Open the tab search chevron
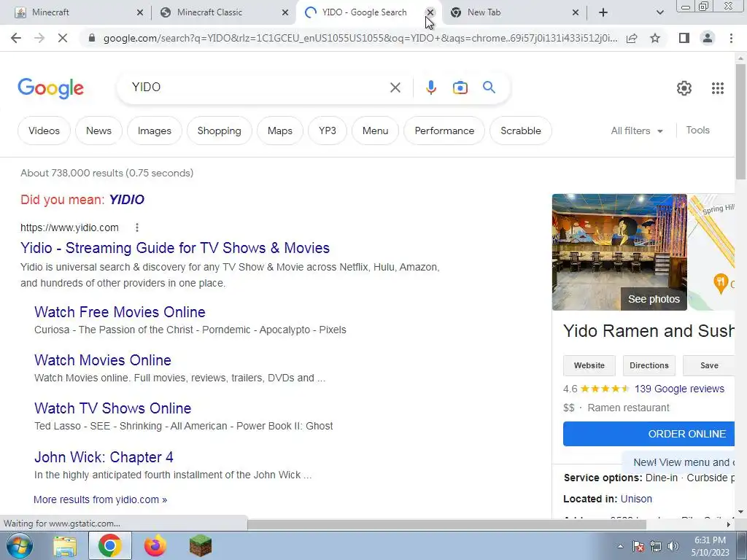This screenshot has height=560, width=747. (659, 12)
